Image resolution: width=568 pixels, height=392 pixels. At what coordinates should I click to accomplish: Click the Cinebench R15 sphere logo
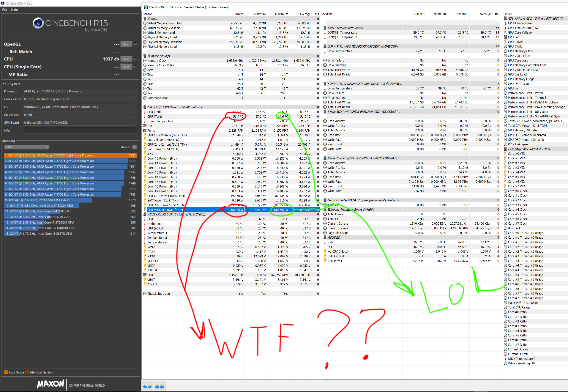tap(38, 23)
